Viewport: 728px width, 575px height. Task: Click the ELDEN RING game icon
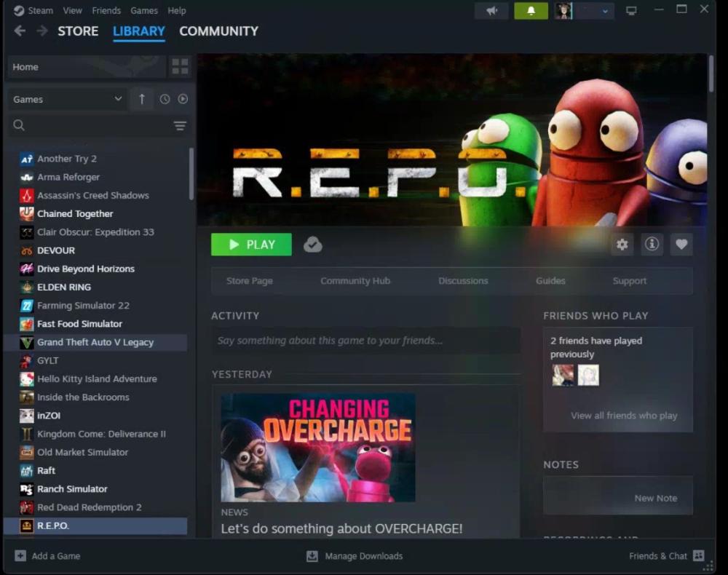26,287
